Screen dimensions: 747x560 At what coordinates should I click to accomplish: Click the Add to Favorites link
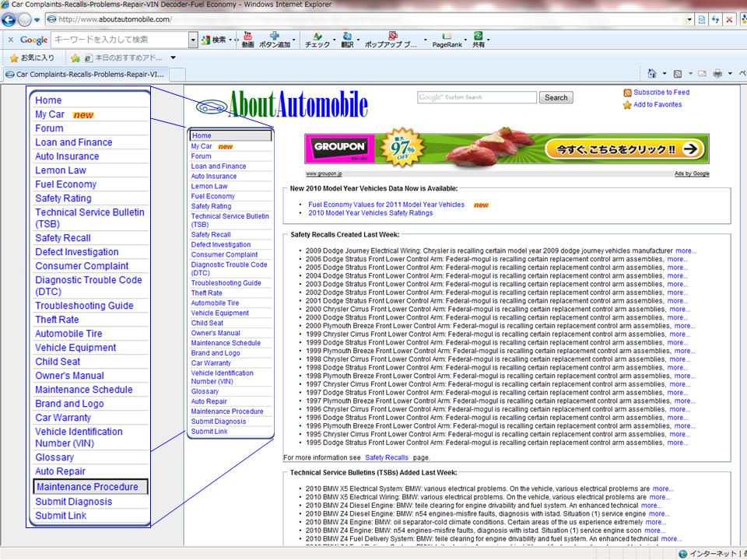[658, 105]
